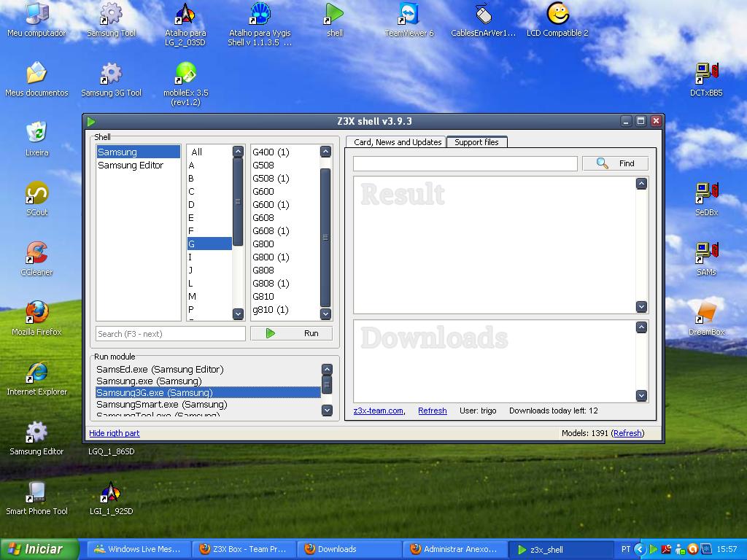
Task: Select the Samsung Editor desktop gear icon
Action: (x=36, y=438)
